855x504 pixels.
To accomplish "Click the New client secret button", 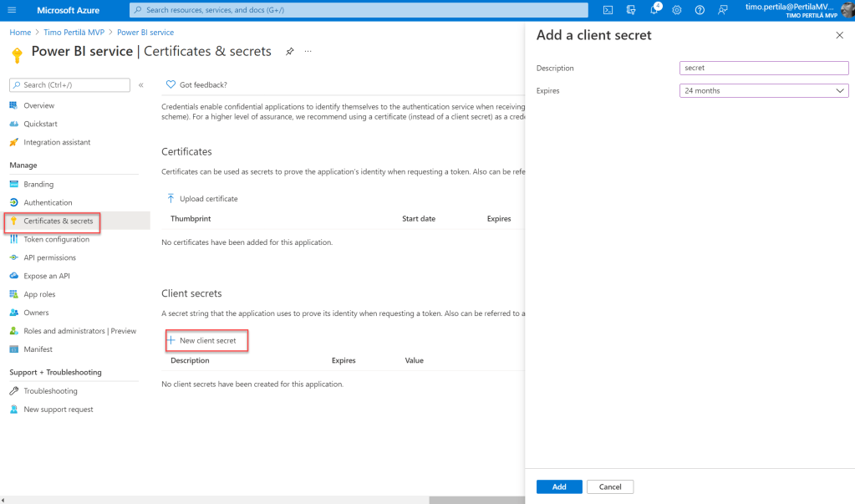I will [x=206, y=340].
